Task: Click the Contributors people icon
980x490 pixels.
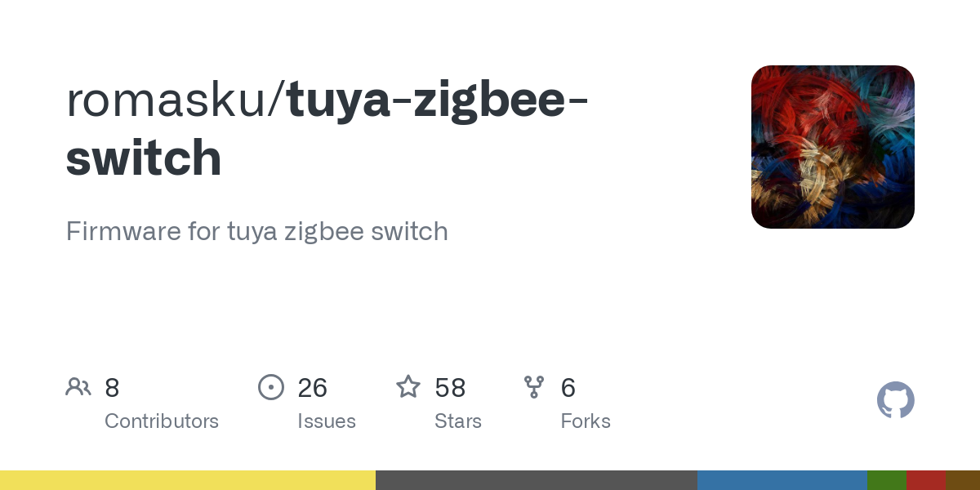Action: (x=78, y=387)
